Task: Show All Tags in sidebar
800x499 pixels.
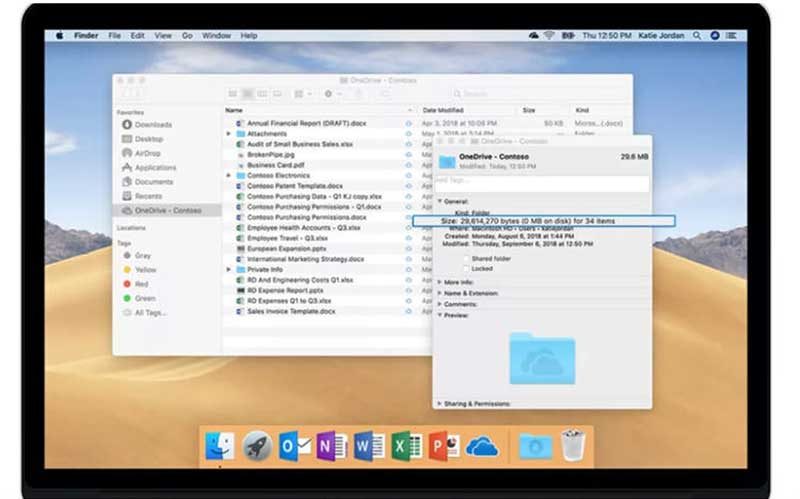Action: pos(144,312)
